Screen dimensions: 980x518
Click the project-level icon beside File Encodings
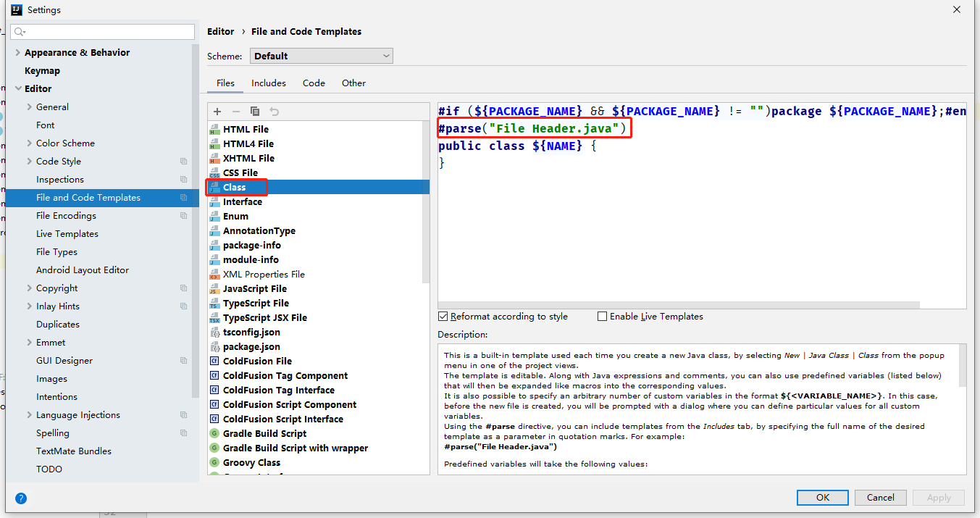[183, 216]
